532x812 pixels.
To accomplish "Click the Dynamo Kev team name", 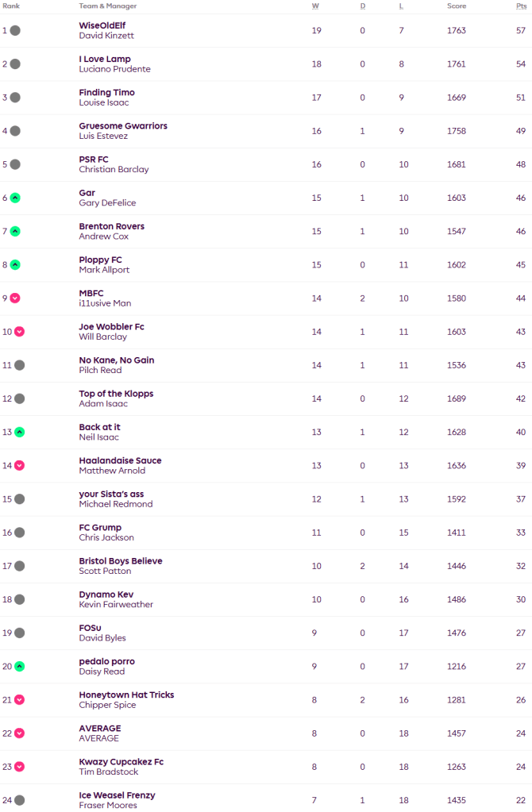I will pos(106,595).
